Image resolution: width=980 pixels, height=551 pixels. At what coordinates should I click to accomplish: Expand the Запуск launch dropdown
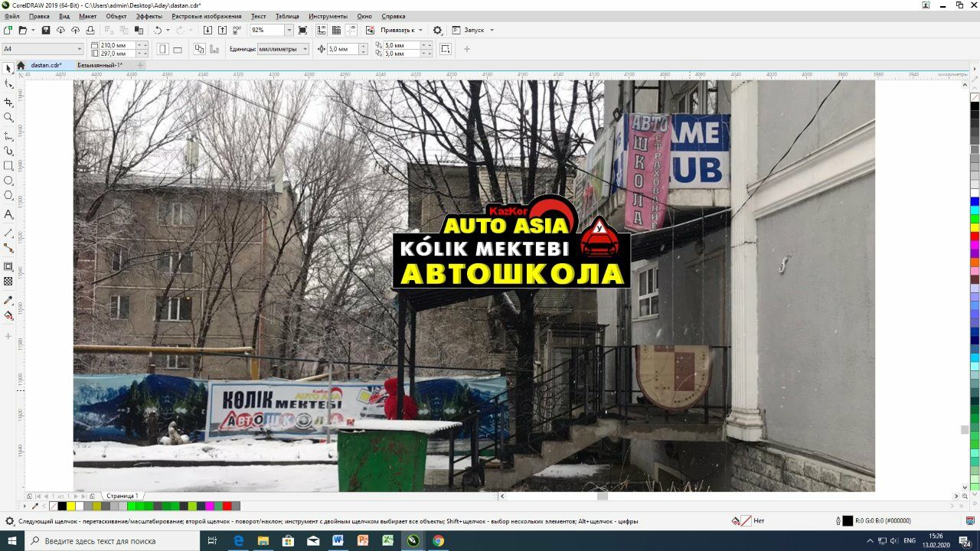click(492, 30)
